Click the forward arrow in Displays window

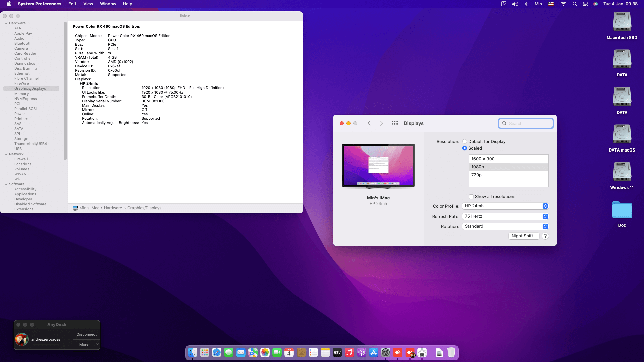pos(382,123)
